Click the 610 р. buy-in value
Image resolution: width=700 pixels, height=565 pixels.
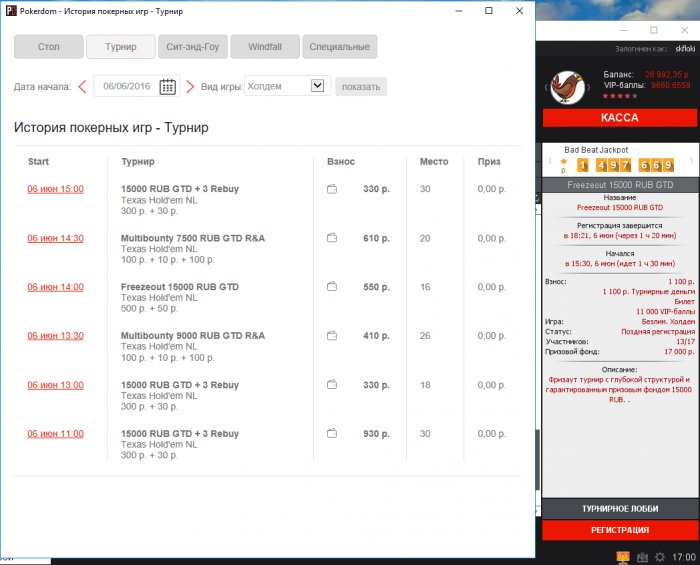coord(376,238)
